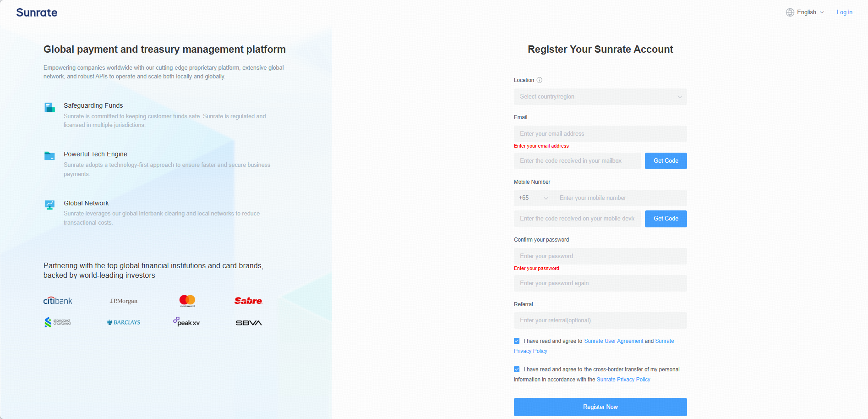Click the citibank logo
Image resolution: width=868 pixels, height=419 pixels.
click(x=58, y=301)
